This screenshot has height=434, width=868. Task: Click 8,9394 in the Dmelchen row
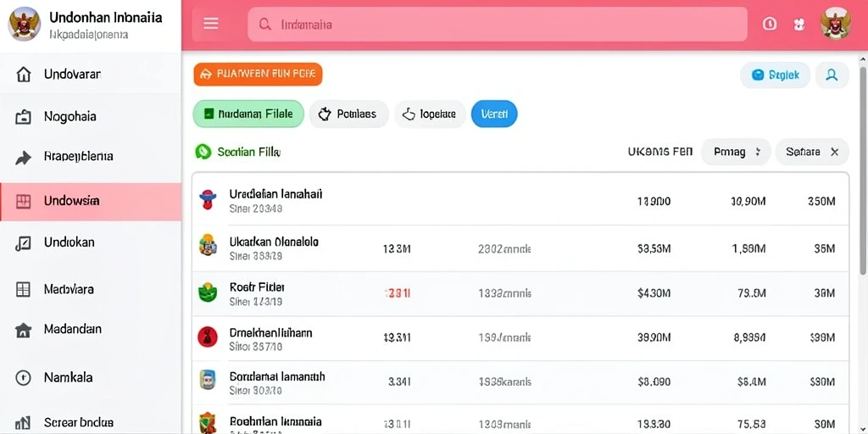point(749,337)
